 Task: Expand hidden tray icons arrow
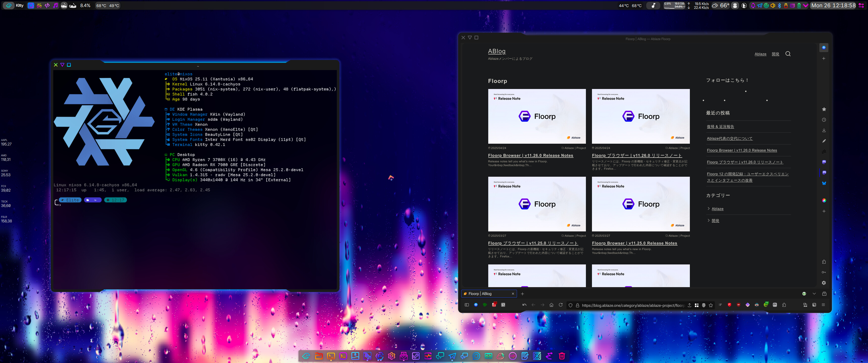point(805,5)
